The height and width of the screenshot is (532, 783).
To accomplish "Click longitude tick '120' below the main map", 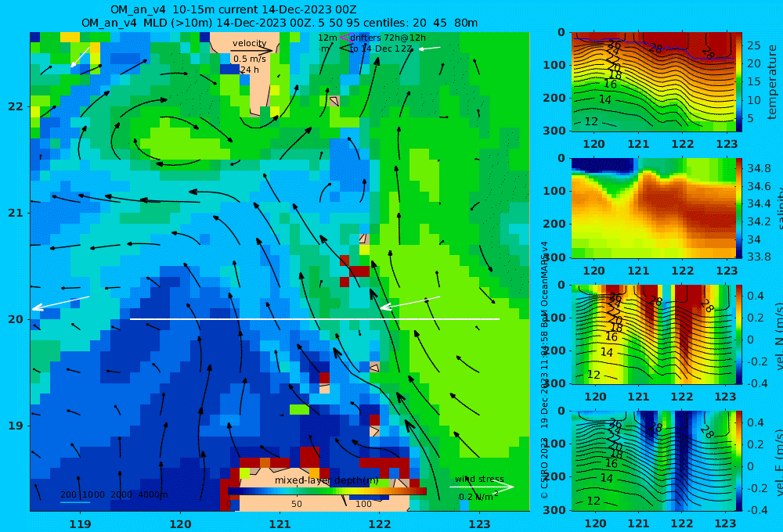I will click(x=180, y=524).
